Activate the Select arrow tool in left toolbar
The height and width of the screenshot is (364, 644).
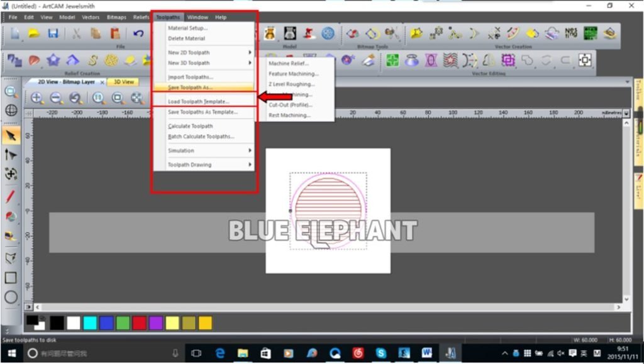click(11, 135)
